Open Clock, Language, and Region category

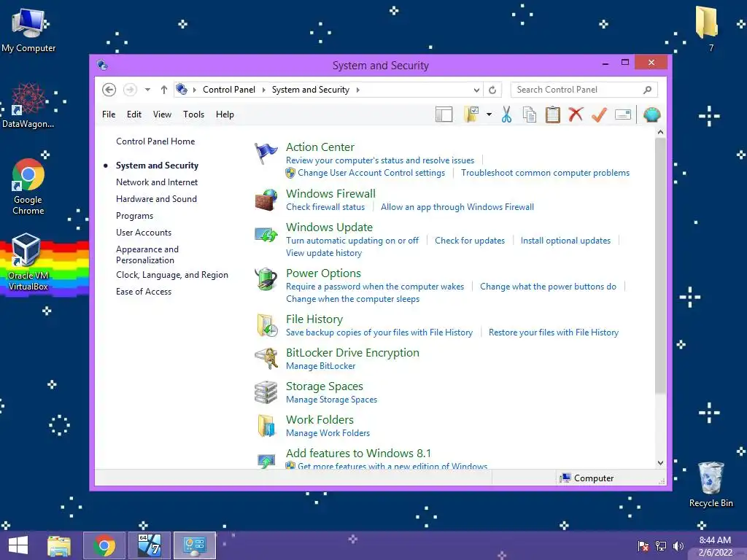point(172,275)
